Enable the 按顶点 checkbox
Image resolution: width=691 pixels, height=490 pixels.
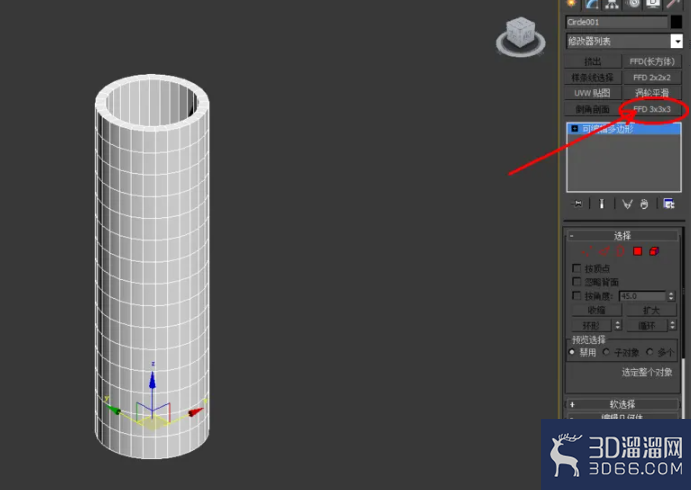[x=576, y=268]
